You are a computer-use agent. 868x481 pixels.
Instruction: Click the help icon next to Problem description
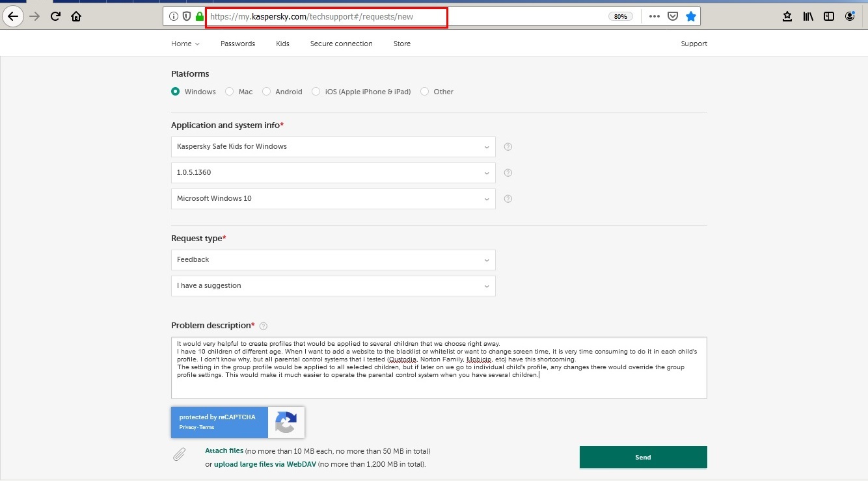(264, 326)
